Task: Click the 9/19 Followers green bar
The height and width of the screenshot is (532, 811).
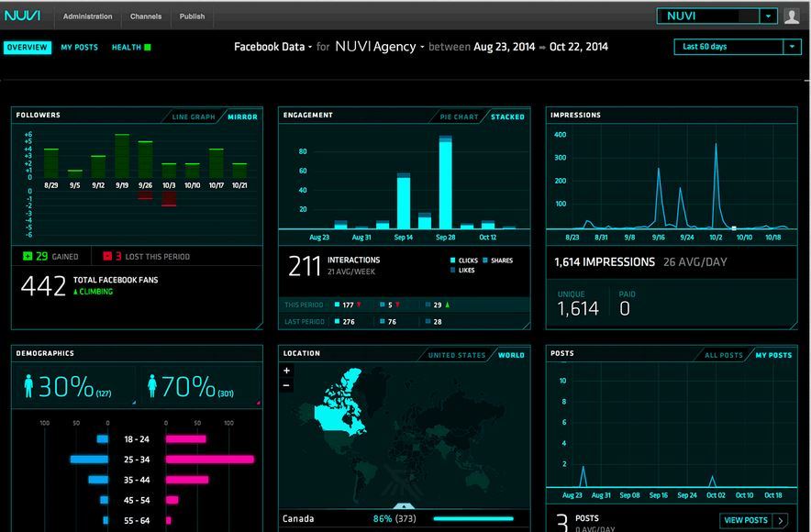Action: (x=122, y=156)
